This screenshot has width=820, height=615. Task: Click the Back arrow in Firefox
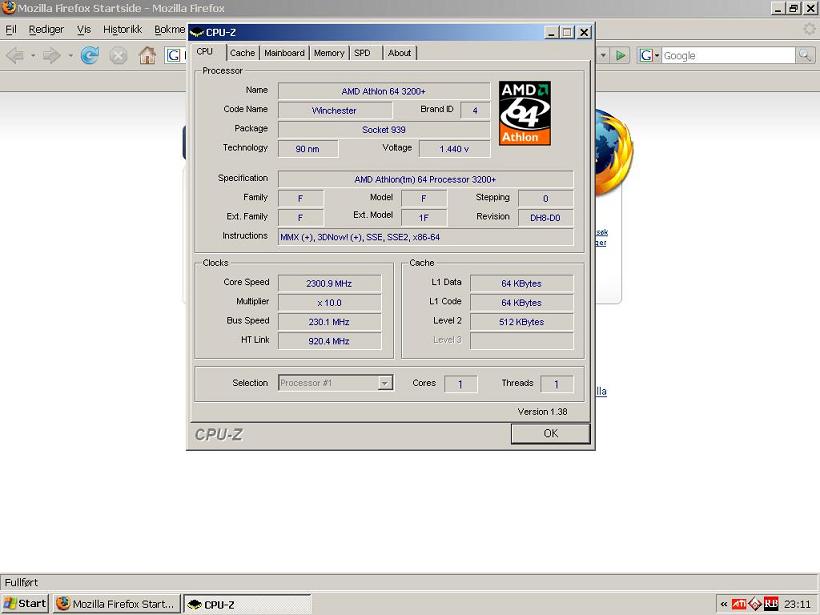pos(15,55)
